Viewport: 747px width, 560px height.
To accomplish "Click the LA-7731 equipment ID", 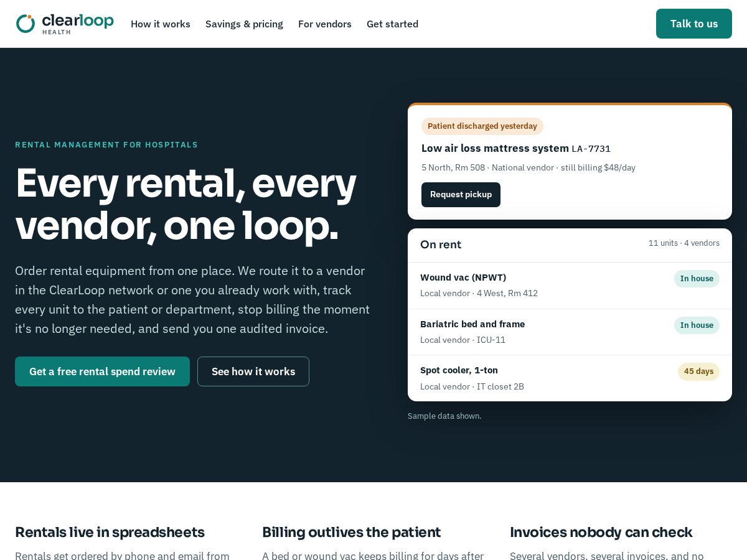I will pyautogui.click(x=591, y=149).
